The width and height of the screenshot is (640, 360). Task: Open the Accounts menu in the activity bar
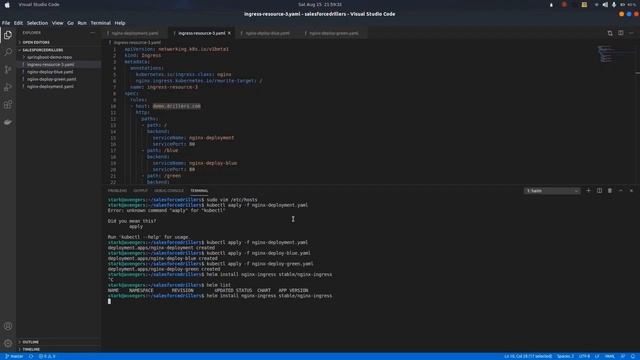pyautogui.click(x=8, y=326)
